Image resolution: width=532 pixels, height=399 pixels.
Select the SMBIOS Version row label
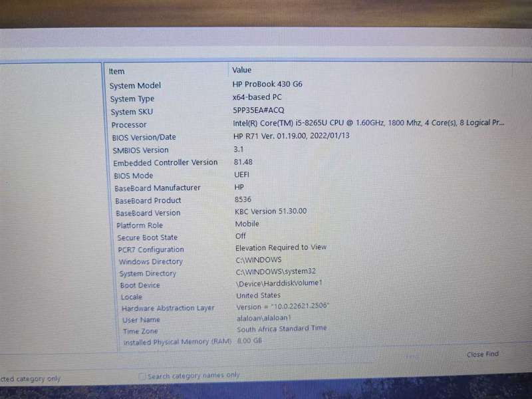[x=140, y=150]
